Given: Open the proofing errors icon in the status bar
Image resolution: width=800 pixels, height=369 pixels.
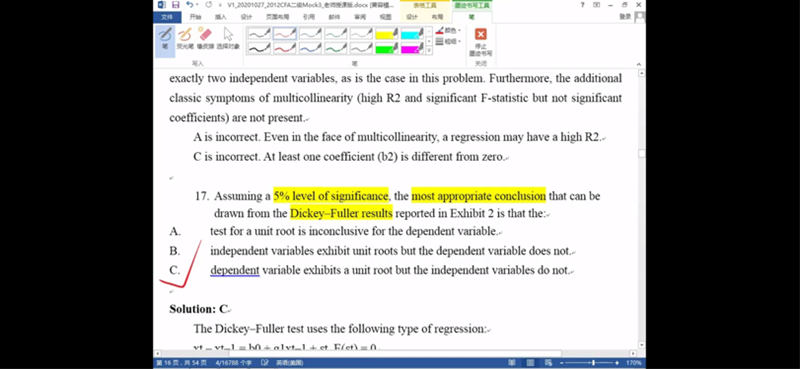Looking at the screenshot, I should (x=264, y=363).
